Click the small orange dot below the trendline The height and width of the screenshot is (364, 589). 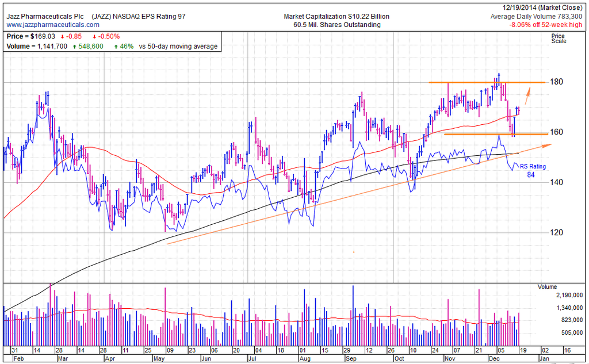(353, 252)
